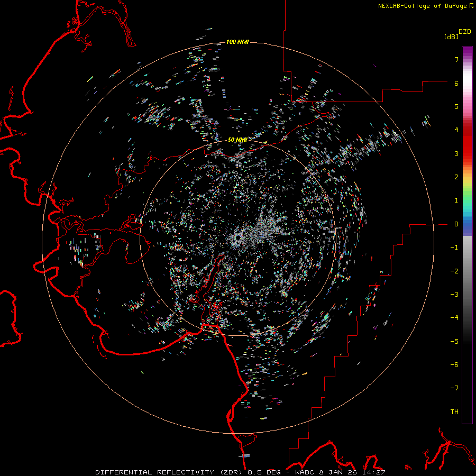Click the 1 dB tick label

(x=456, y=200)
